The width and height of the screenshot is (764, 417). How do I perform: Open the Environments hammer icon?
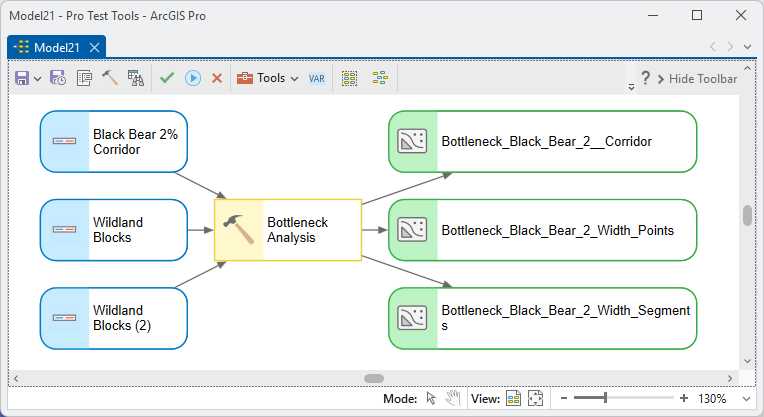(110, 78)
